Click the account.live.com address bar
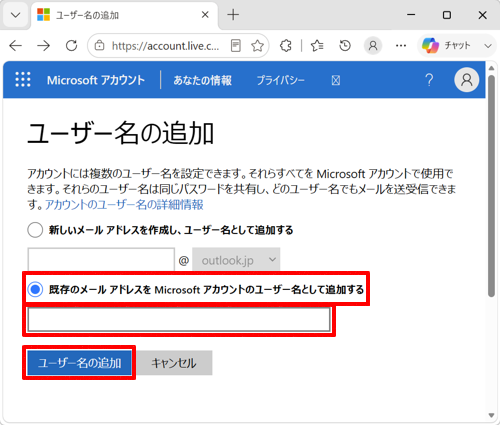The height and width of the screenshot is (425, 500). pyautogui.click(x=165, y=46)
